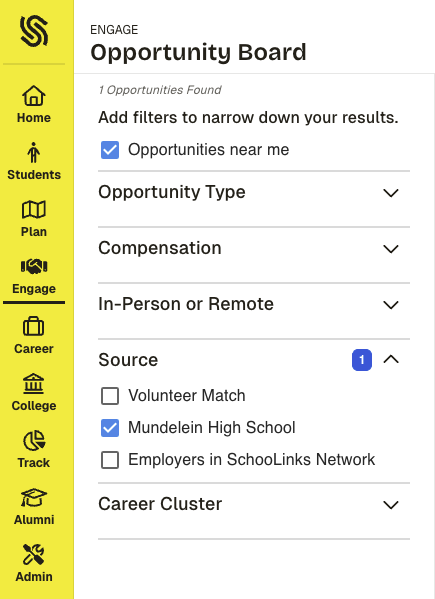This screenshot has width=435, height=599.
Task: Open the Track pie chart icon
Action: (x=34, y=440)
